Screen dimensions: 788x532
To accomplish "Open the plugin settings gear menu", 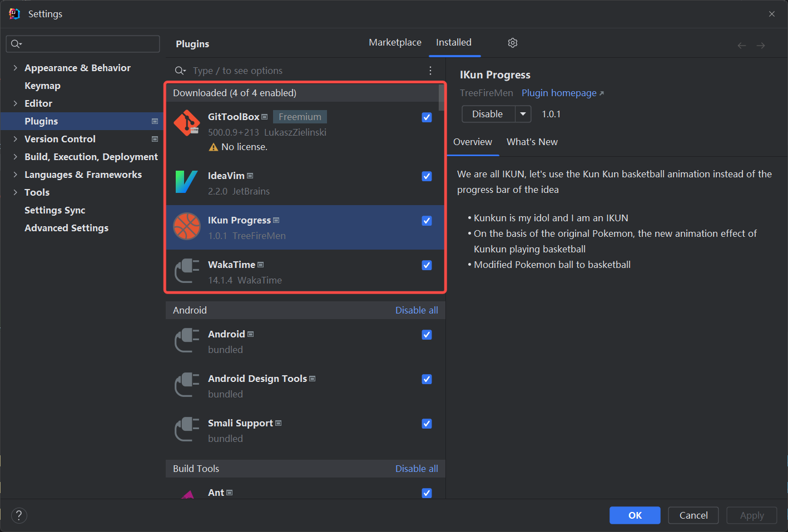I will coord(513,43).
